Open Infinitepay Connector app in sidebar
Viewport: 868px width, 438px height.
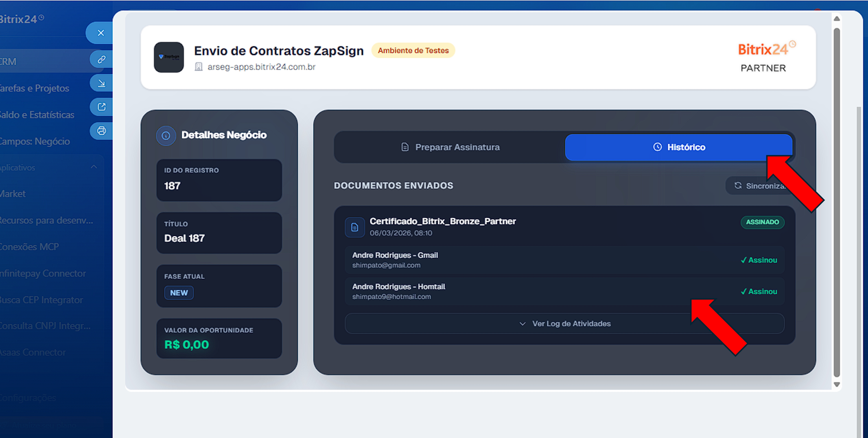point(43,273)
